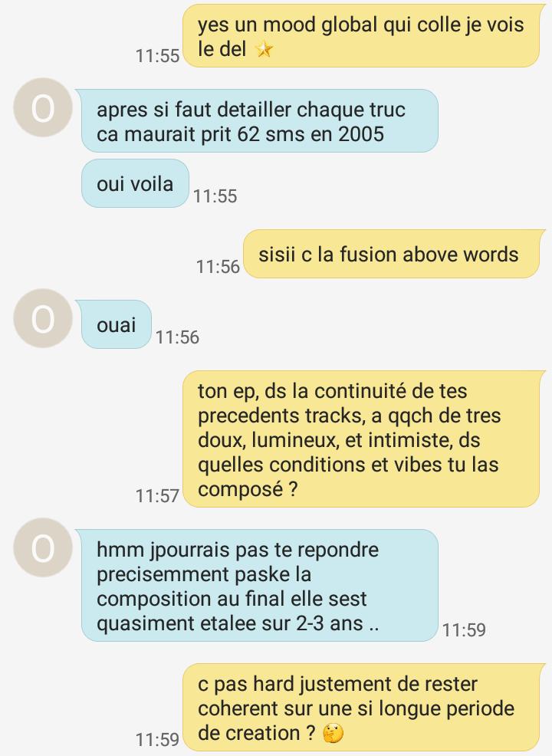
Task: Tap the avatar beside 'hmm jpourrais' message
Action: coord(43,547)
